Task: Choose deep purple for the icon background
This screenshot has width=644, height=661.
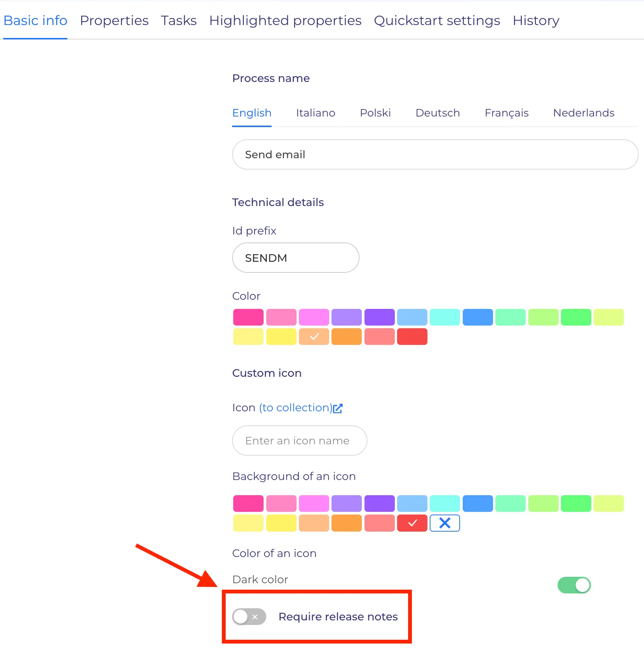Action: tap(380, 504)
